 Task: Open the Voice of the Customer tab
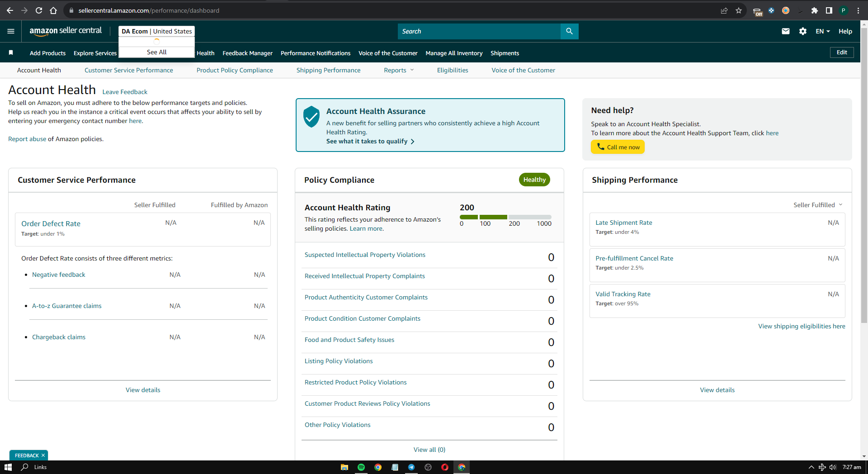point(524,70)
